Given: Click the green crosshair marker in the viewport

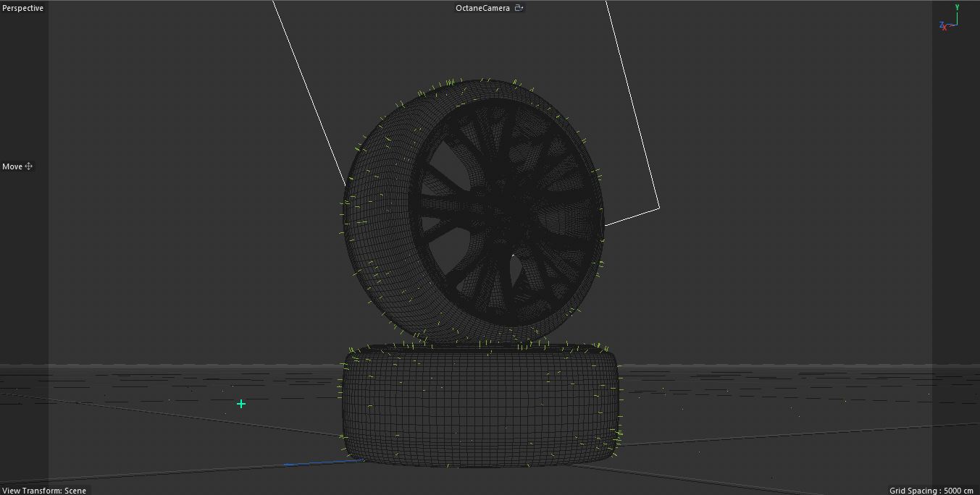Looking at the screenshot, I should tap(240, 404).
